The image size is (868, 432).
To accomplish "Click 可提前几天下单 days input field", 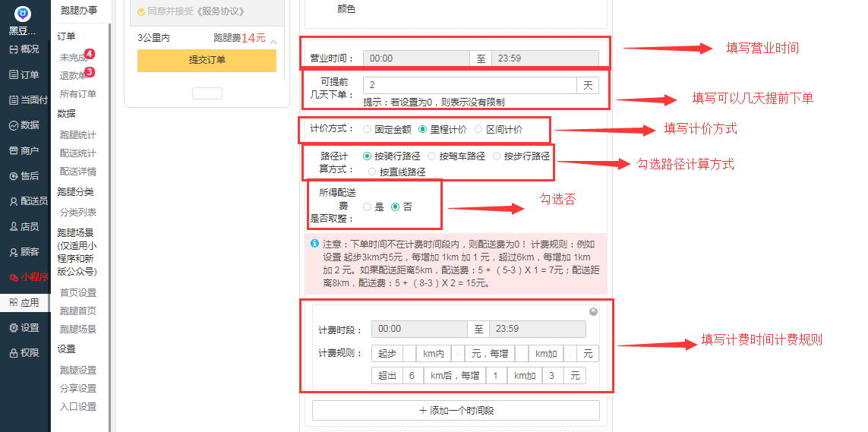I will pos(470,85).
